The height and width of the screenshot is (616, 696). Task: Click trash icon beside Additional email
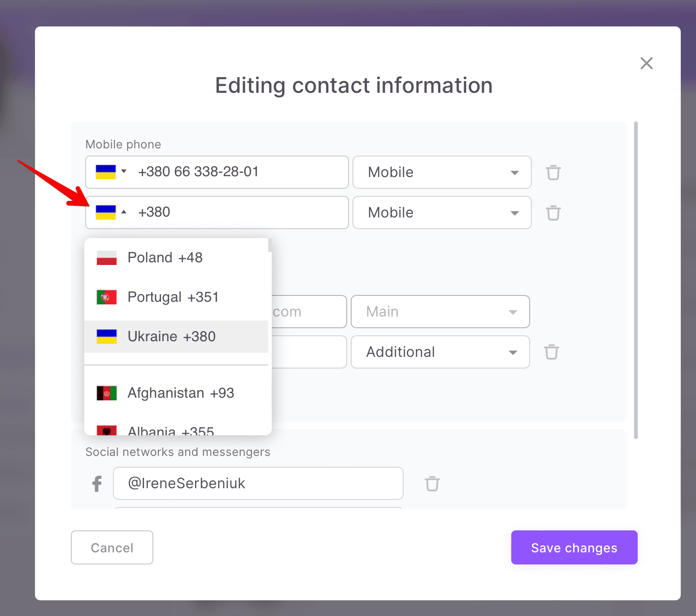pos(551,352)
